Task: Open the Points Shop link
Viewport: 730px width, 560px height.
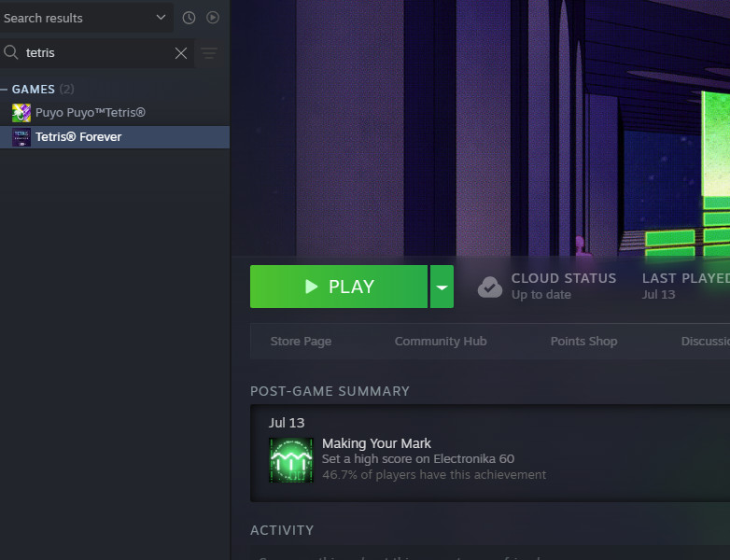Action: coord(583,342)
